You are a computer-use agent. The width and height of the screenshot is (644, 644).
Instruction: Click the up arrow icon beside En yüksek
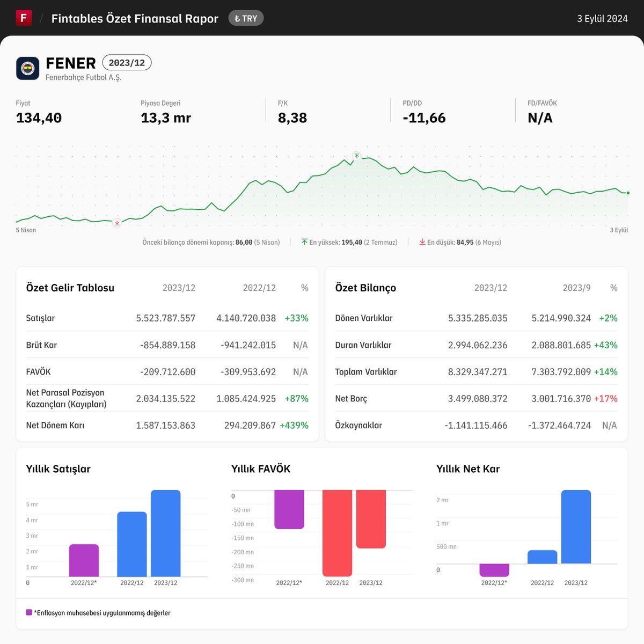pyautogui.click(x=304, y=242)
